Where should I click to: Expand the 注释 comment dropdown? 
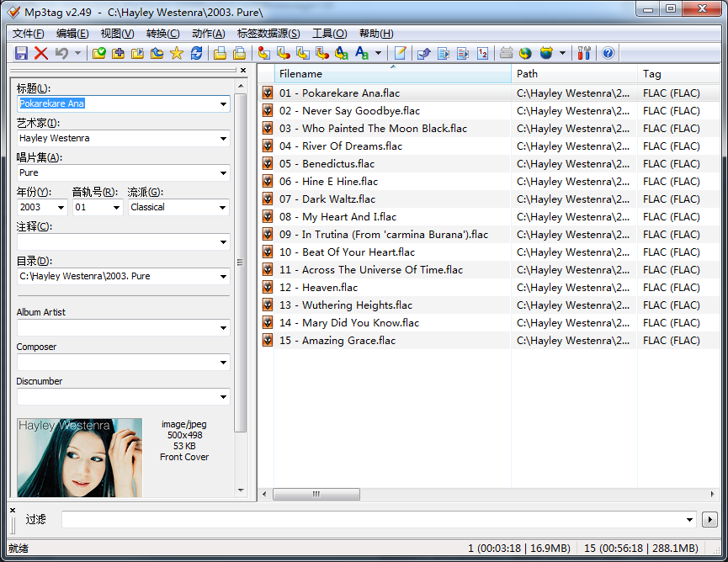(223, 242)
